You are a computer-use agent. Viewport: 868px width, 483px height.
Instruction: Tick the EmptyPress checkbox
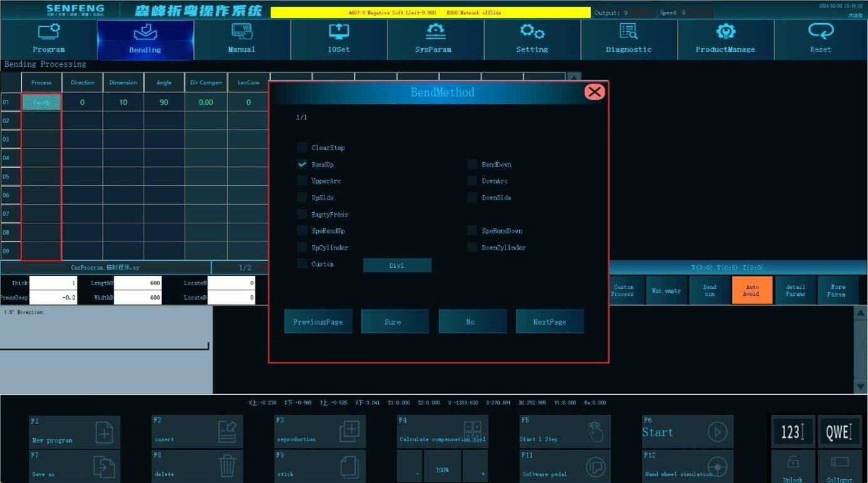tap(302, 215)
